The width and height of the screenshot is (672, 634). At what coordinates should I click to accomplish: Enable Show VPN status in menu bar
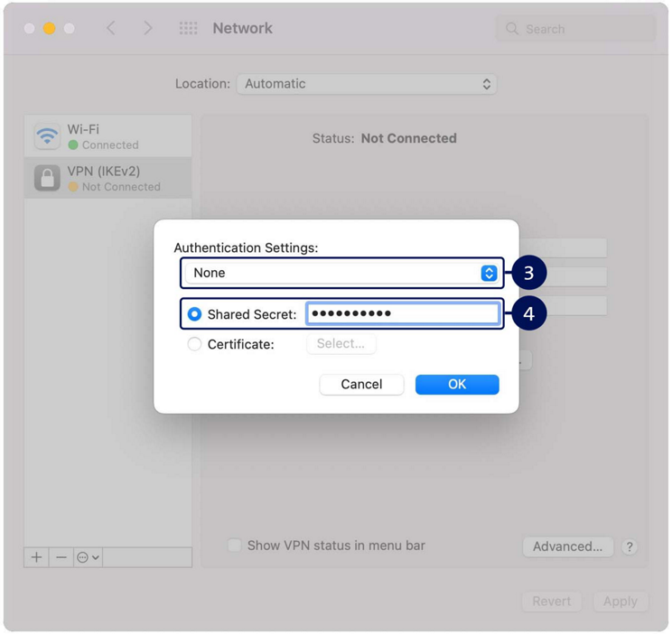pos(235,545)
